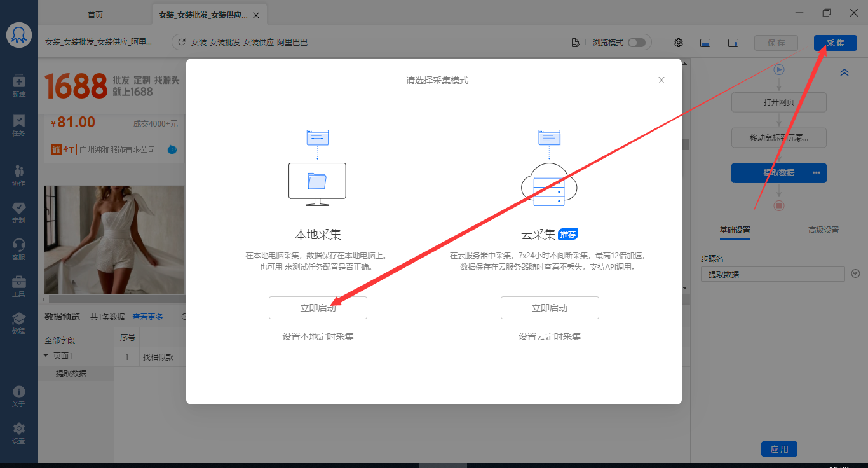Collapse the workflow panel double chevron
Screen dimensions: 868x468
click(x=844, y=72)
